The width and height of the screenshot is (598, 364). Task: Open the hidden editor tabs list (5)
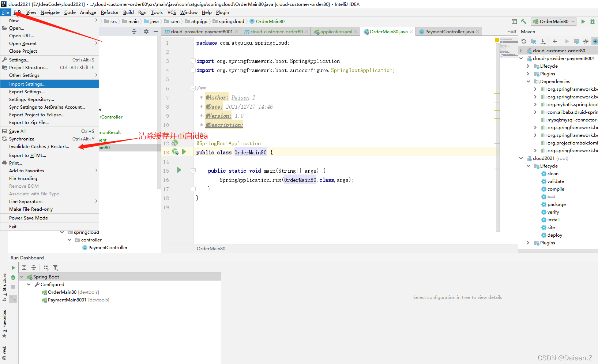tap(512, 31)
